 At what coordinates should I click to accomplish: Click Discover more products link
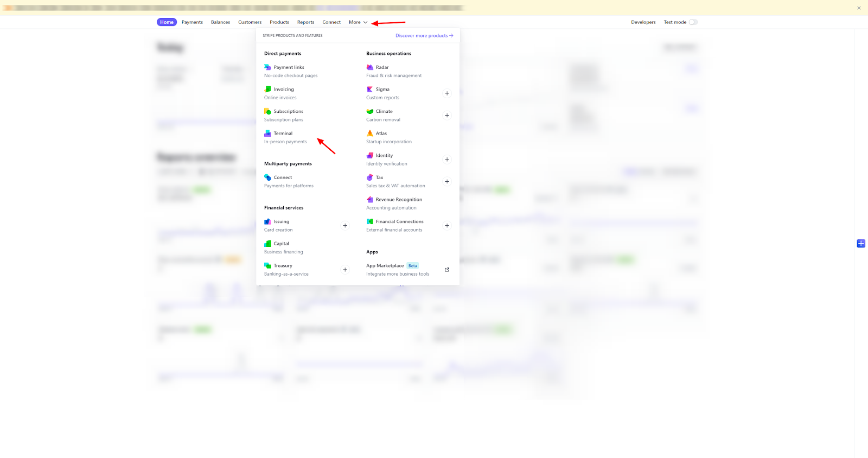(424, 36)
